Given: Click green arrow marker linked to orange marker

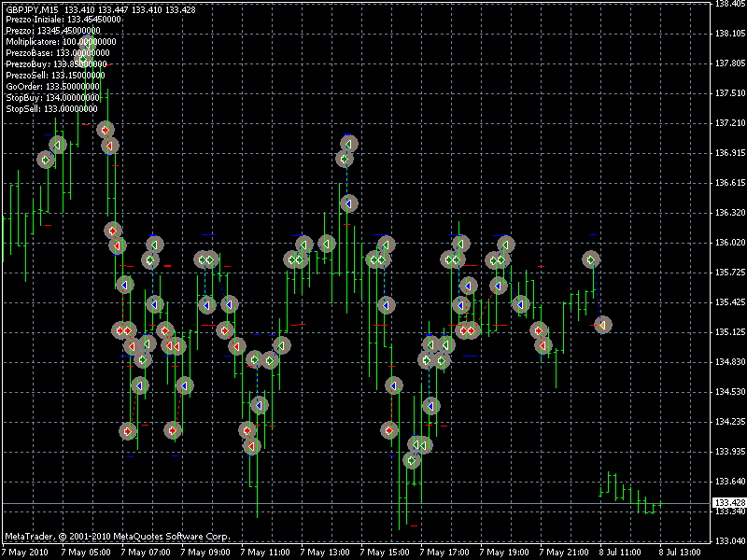Looking at the screenshot, I should (x=591, y=260).
